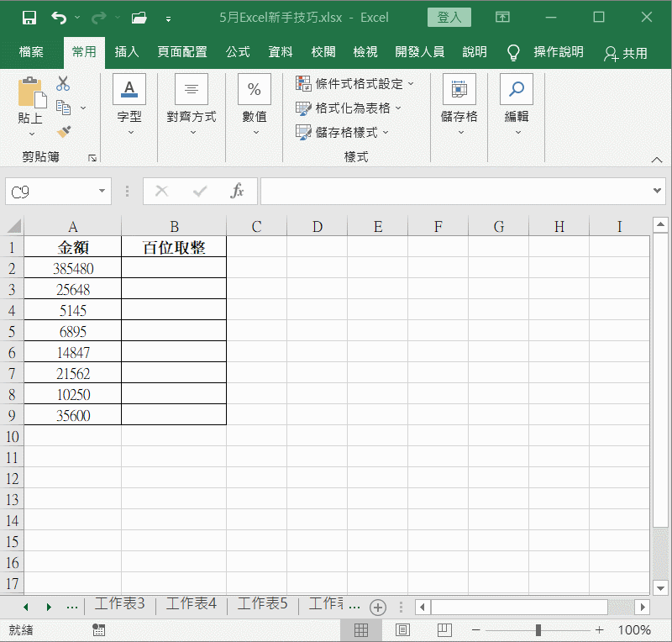This screenshot has height=642, width=672.
Task: Switch to 工作表4 sheet tab
Action: pos(191,604)
